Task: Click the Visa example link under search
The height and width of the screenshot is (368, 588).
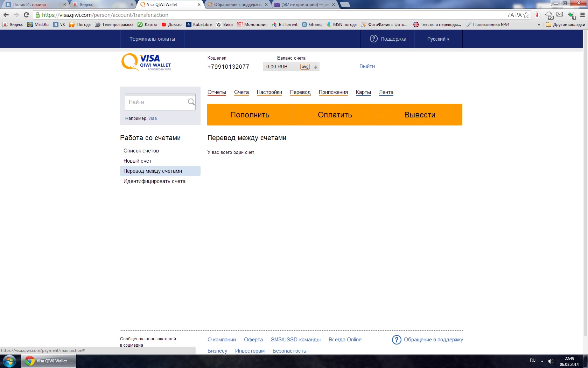Action: [153, 118]
